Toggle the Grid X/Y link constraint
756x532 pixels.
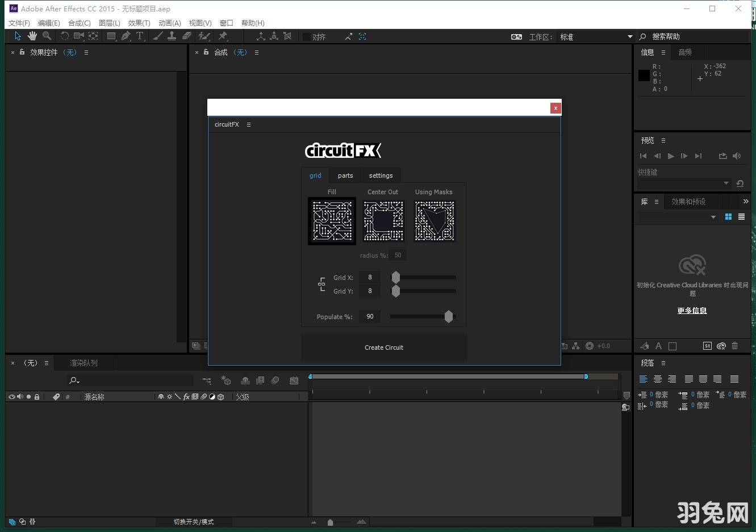point(321,284)
